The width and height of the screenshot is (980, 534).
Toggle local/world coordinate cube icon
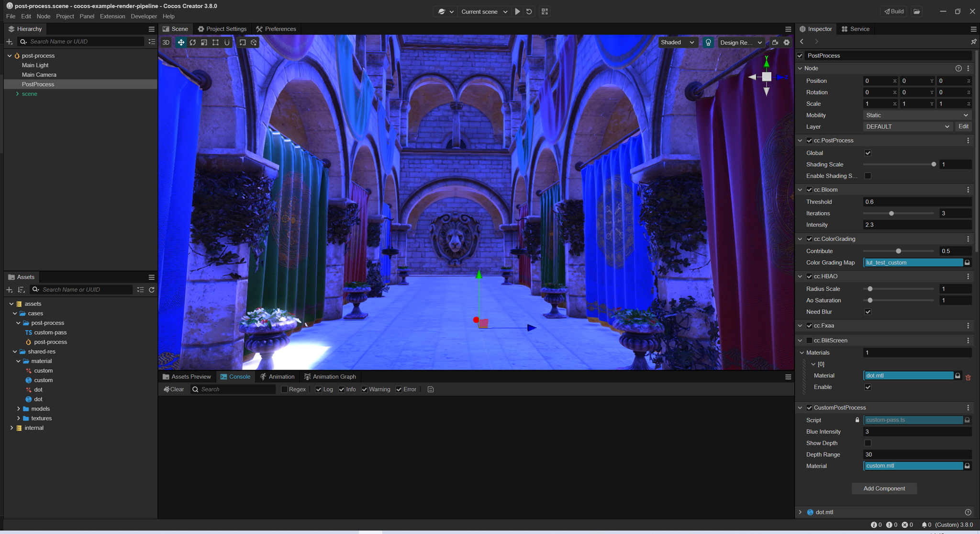click(x=254, y=43)
